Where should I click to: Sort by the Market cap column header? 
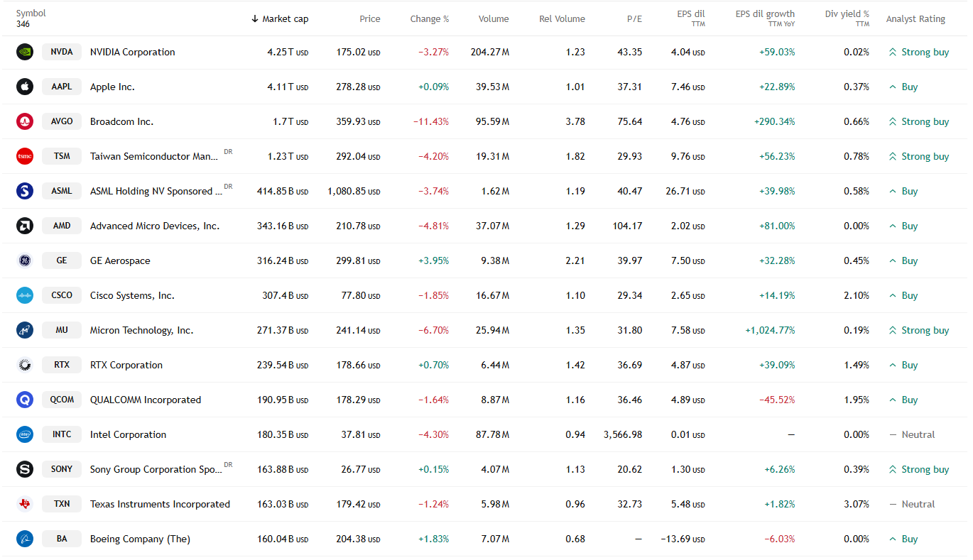pyautogui.click(x=280, y=19)
